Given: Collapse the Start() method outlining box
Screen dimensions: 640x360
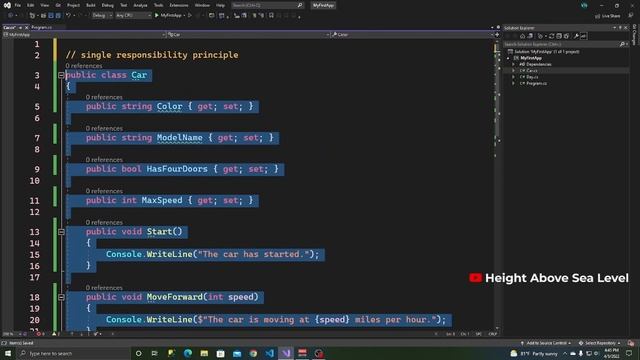Looking at the screenshot, I should (61, 232).
